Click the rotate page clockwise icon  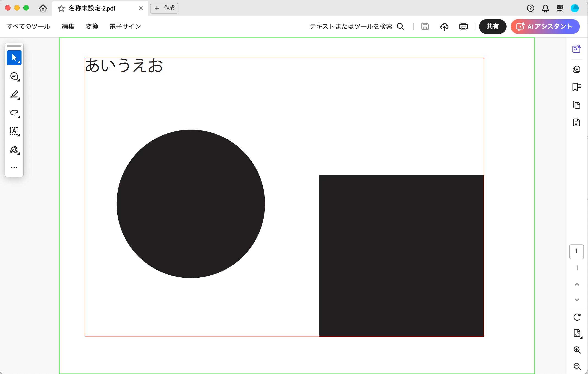(x=577, y=317)
